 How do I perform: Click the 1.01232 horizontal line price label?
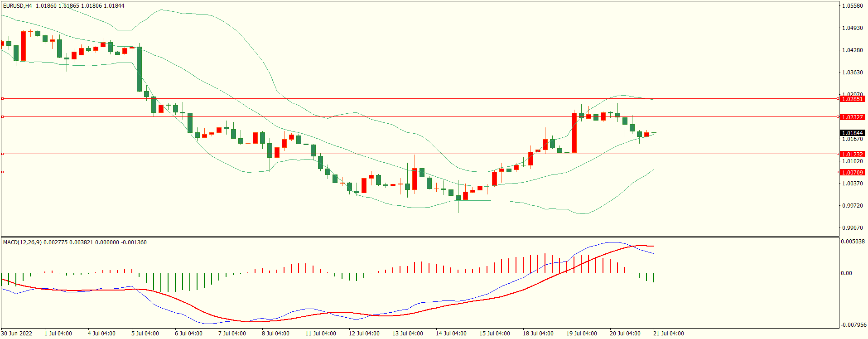[852, 154]
